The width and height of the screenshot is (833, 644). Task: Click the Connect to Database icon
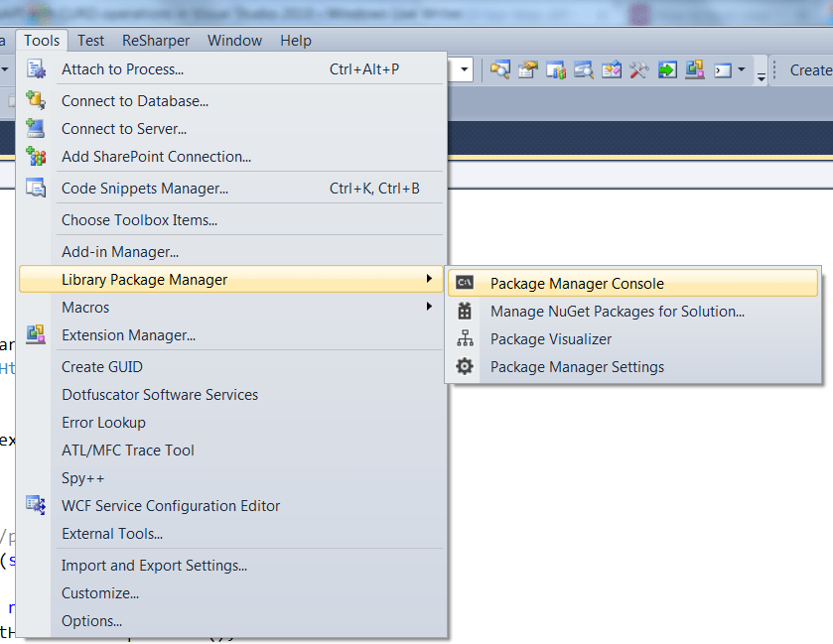[x=36, y=100]
